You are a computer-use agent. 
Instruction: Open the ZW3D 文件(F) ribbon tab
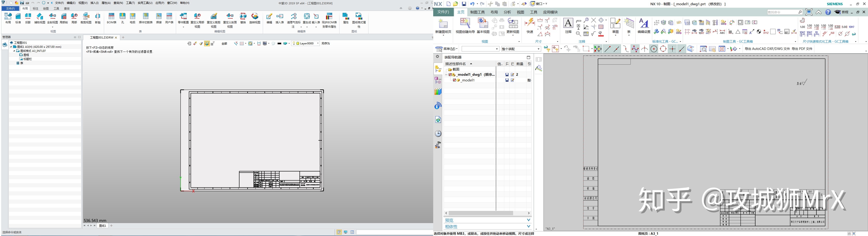(x=10, y=8)
